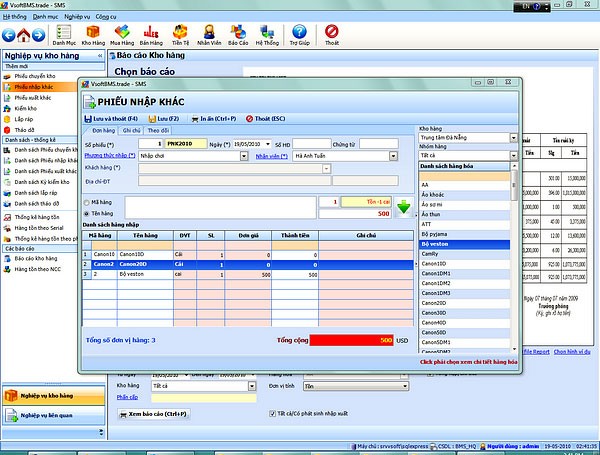Open the Danh Mục toolbar icon
This screenshot has width=600, height=455.
pos(64,37)
